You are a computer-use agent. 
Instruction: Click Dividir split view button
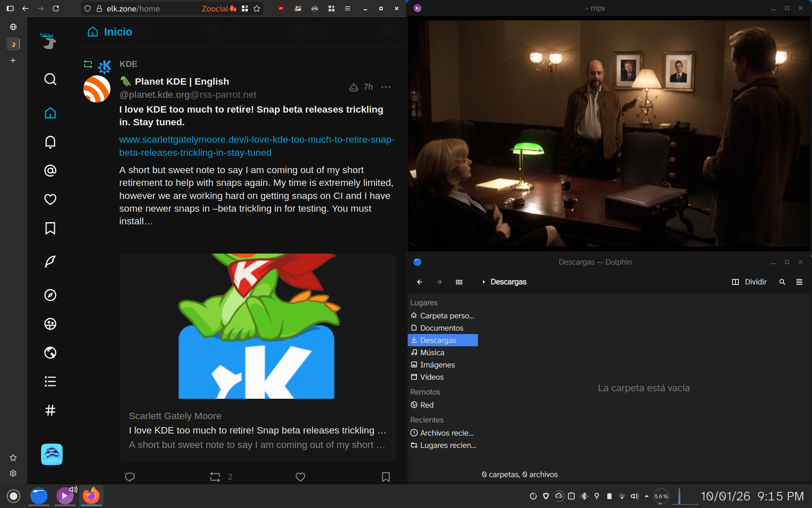(x=749, y=282)
